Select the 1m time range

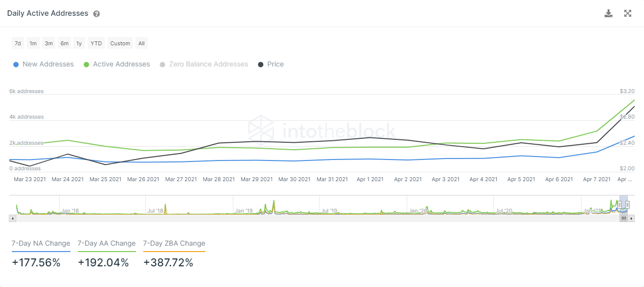[33, 43]
